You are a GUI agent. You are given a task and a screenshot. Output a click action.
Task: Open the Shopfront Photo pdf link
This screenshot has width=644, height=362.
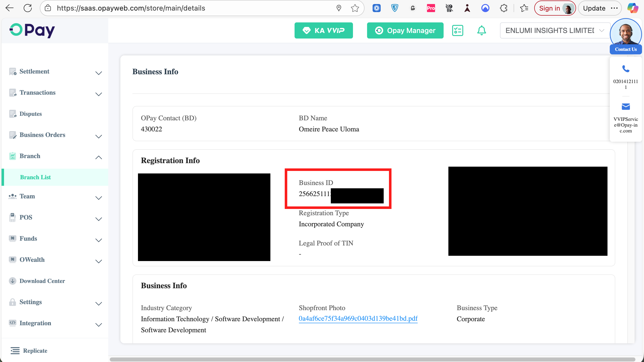click(358, 318)
